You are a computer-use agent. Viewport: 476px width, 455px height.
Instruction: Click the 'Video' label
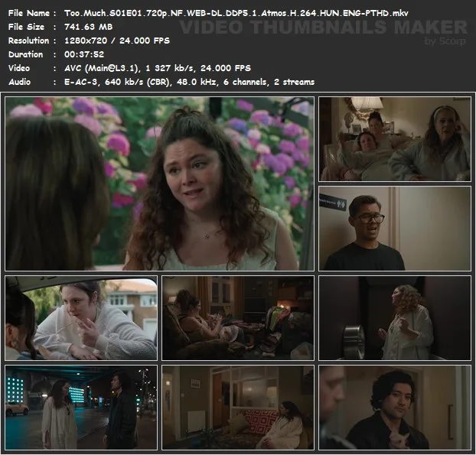[19, 68]
